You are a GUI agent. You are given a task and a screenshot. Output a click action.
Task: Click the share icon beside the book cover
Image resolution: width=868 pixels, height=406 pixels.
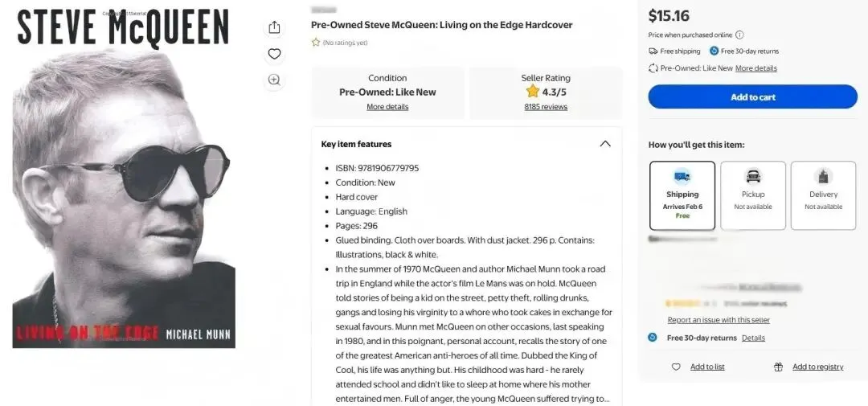(274, 27)
